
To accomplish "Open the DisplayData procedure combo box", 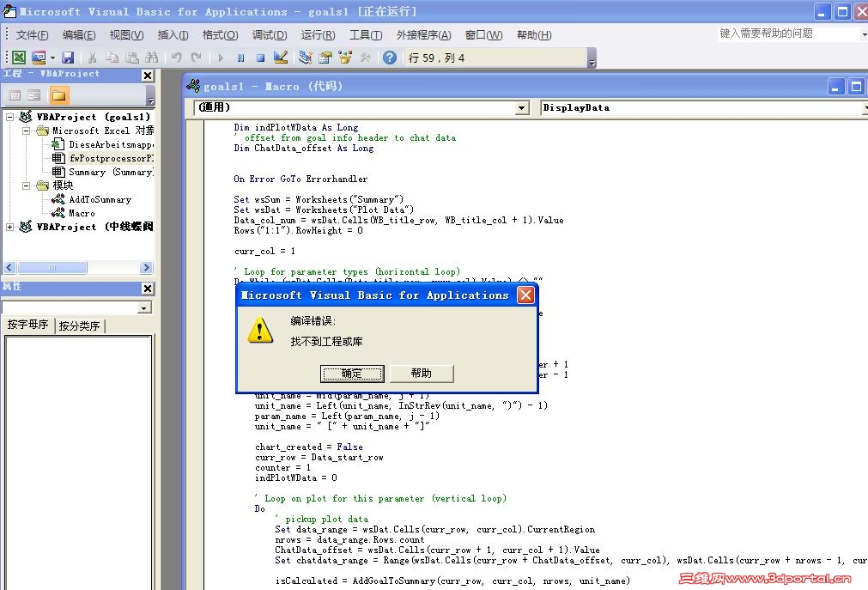I will coord(704,108).
